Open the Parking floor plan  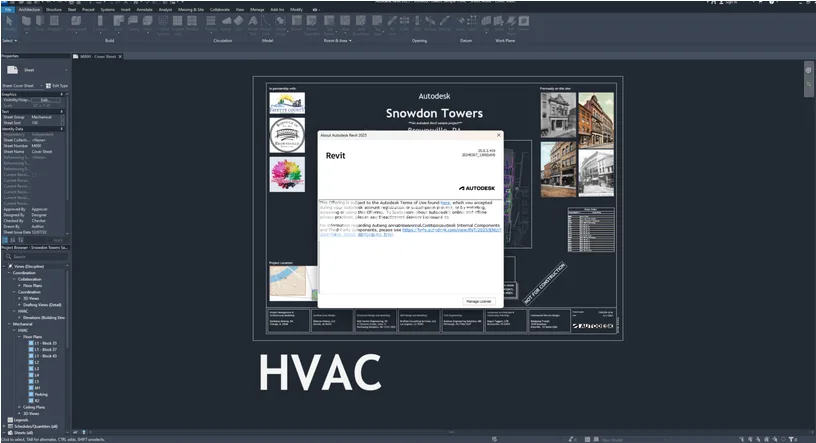pos(39,395)
